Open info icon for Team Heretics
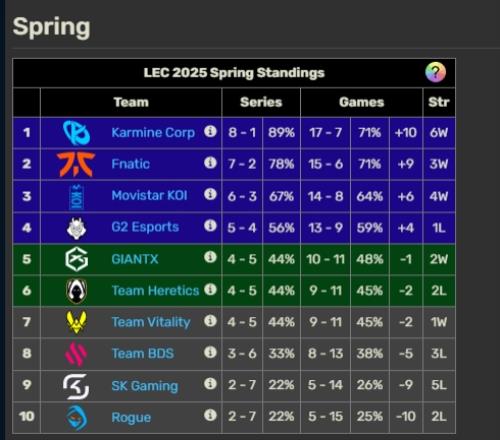This screenshot has height=440, width=500. pyautogui.click(x=210, y=289)
